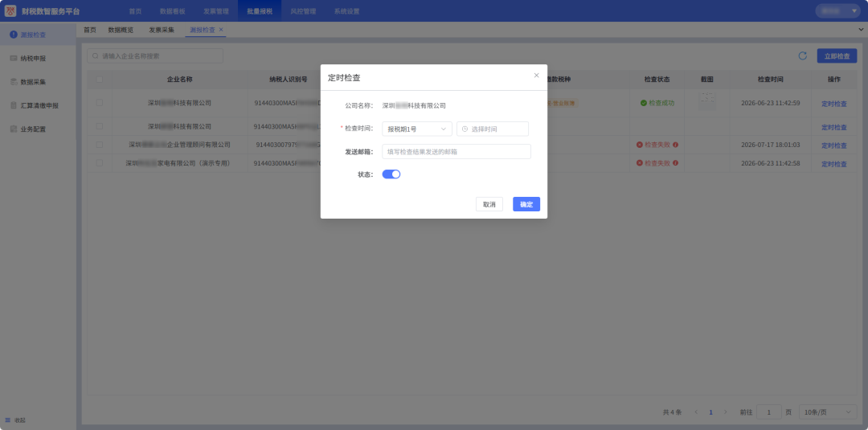Select page 1 in pagination
Image resolution: width=868 pixels, height=430 pixels.
tap(710, 412)
